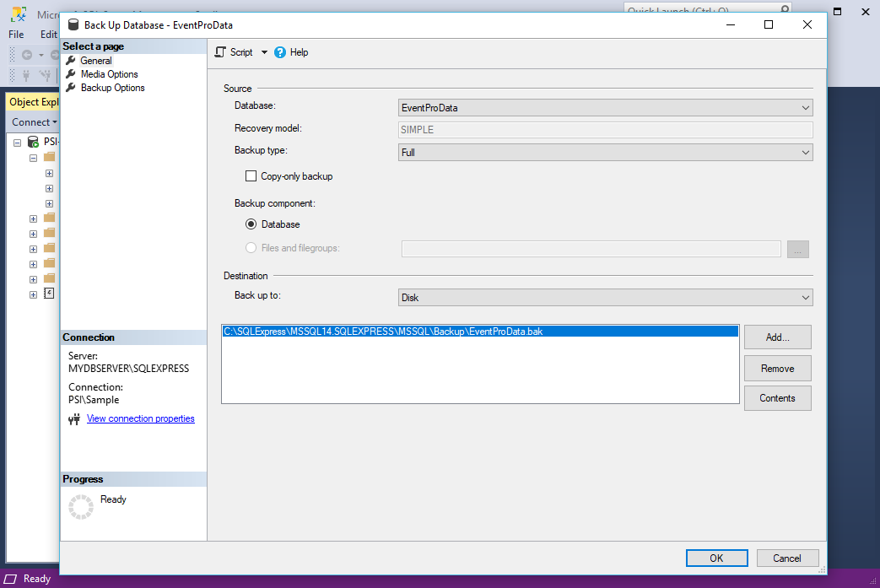Image resolution: width=880 pixels, height=588 pixels.
Task: Open the View connection properties link
Action: 141,418
